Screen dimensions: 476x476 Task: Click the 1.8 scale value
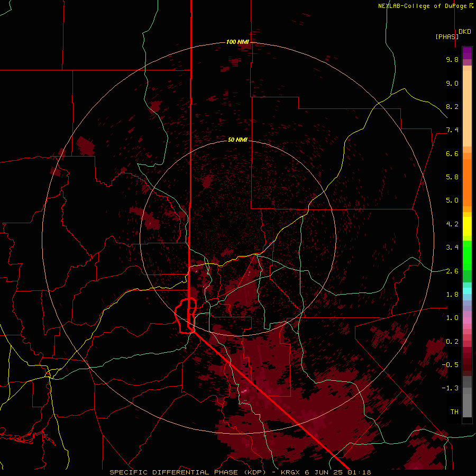[x=452, y=295]
